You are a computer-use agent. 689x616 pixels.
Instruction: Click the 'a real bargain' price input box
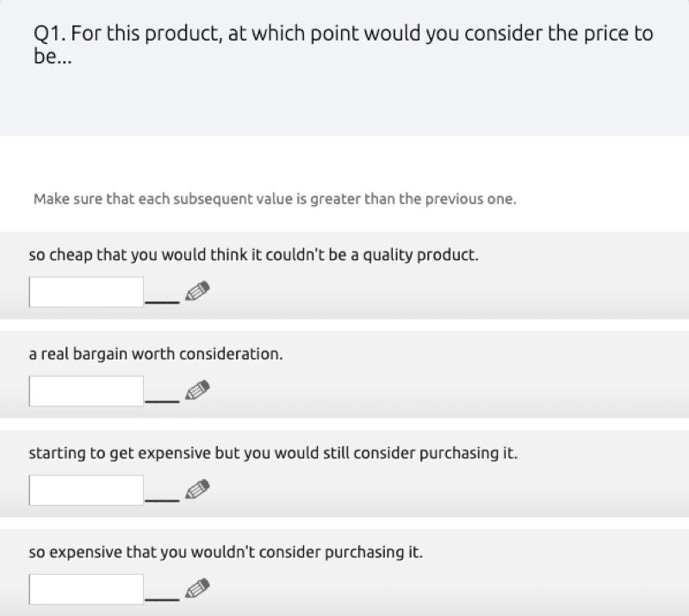pyautogui.click(x=86, y=391)
